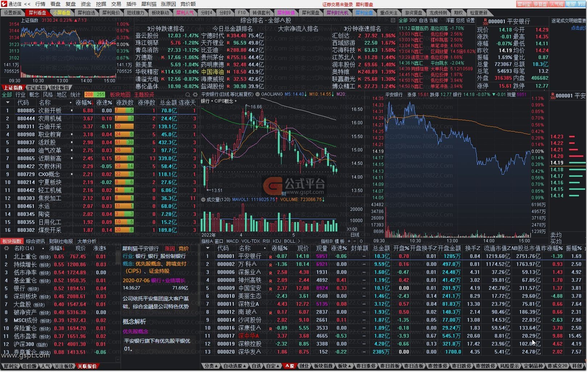Toggle the 浮窗 option in alerts panel
This screenshot has height=372, width=588.
coord(450,21)
